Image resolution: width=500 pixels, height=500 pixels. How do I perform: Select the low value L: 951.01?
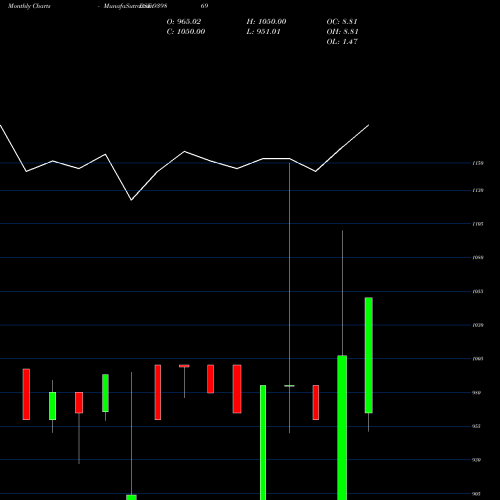(263, 32)
